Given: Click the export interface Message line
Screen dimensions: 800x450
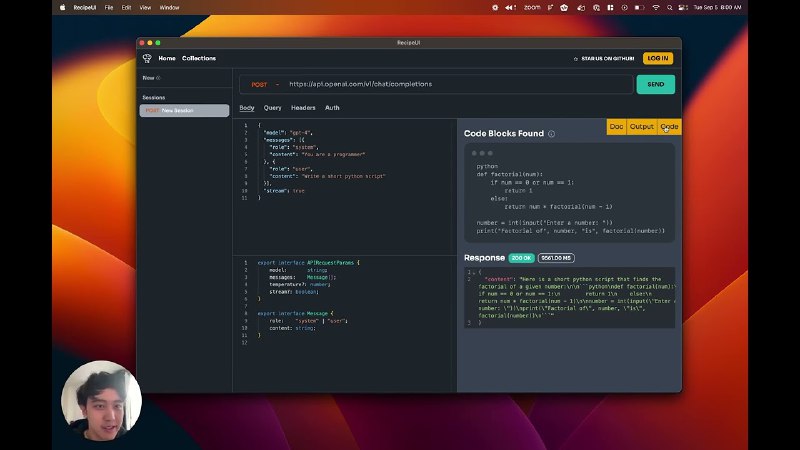Looking at the screenshot, I should click(295, 314).
